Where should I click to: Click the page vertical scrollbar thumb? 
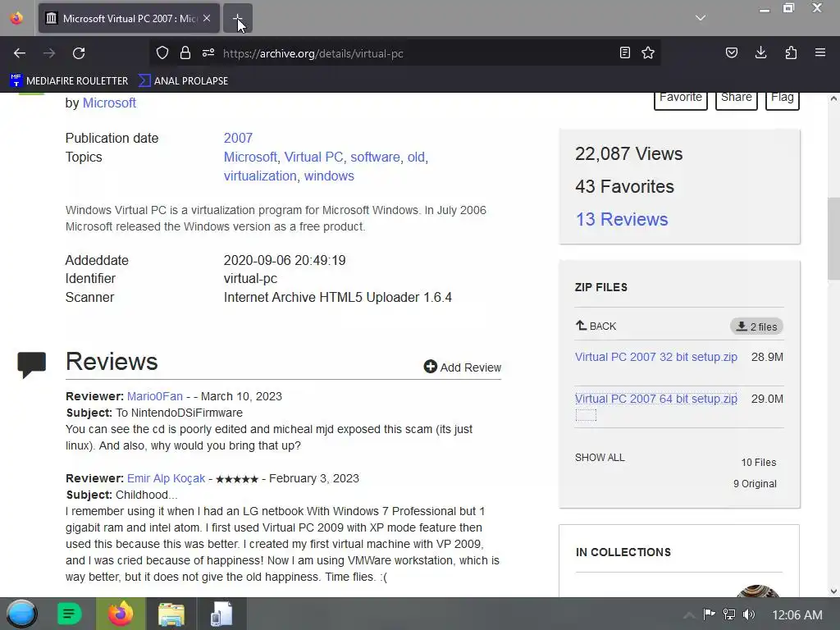point(833,239)
